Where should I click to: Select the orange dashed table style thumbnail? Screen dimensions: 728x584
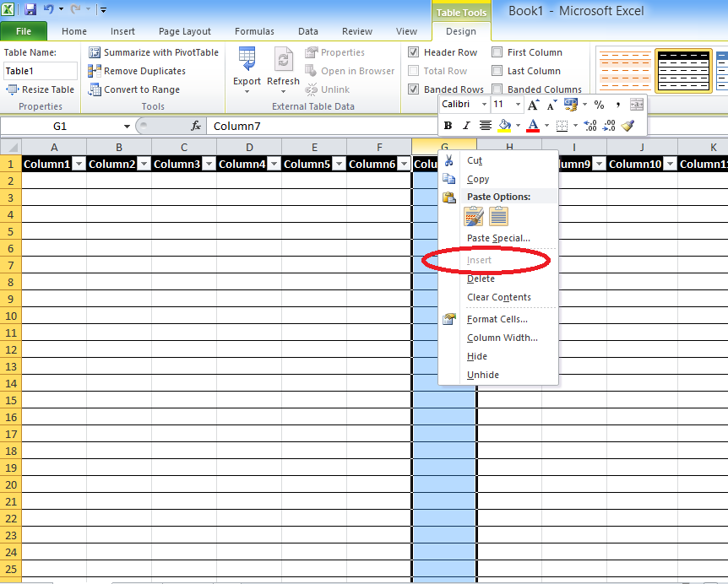click(625, 71)
